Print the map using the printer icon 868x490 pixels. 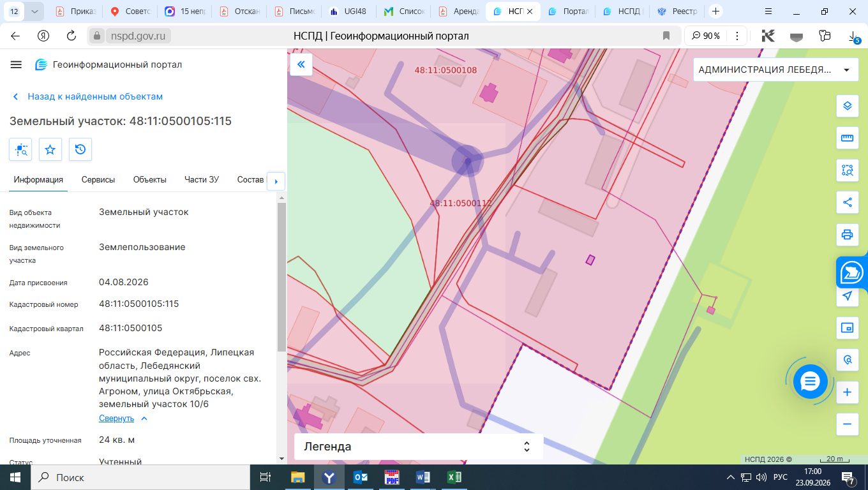click(847, 235)
